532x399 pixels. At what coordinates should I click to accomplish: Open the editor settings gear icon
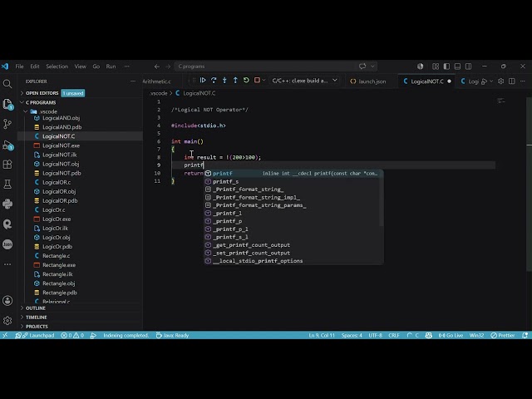tap(500, 81)
